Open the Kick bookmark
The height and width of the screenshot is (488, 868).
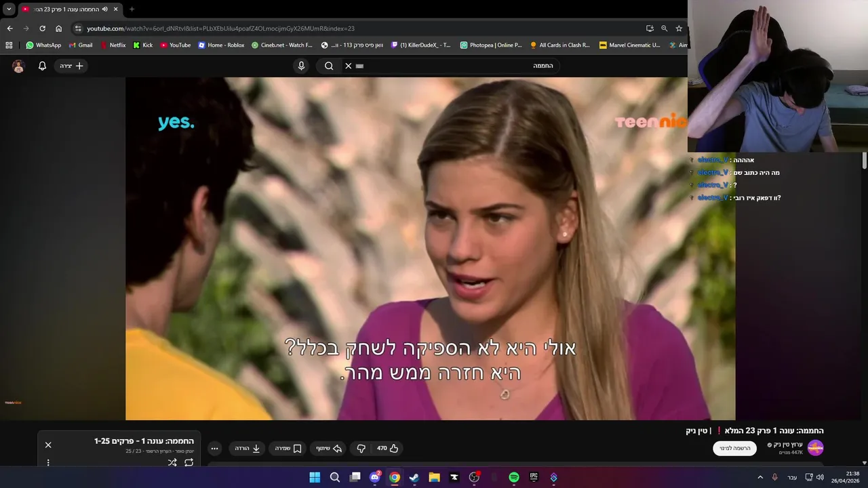tap(143, 45)
